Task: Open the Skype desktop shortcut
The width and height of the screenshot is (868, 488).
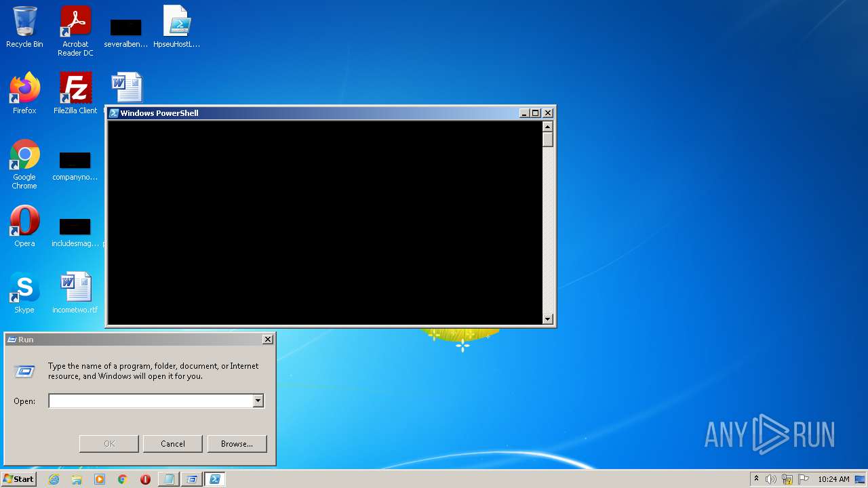Action: point(24,293)
